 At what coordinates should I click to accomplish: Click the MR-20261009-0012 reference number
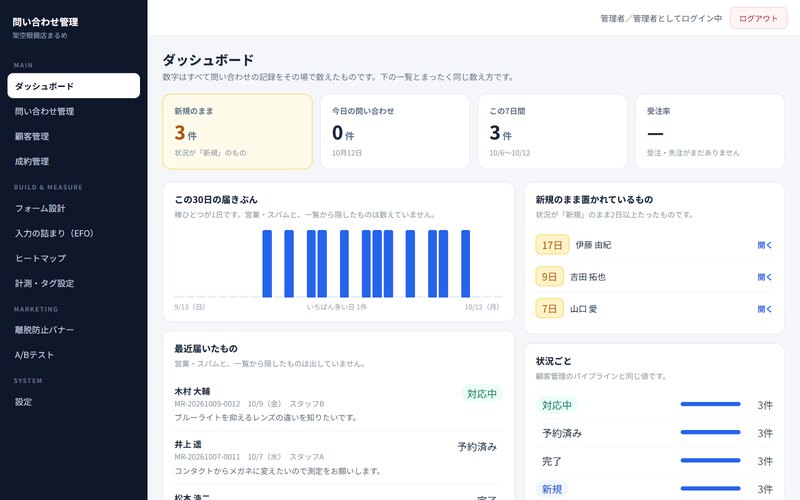pyautogui.click(x=207, y=404)
